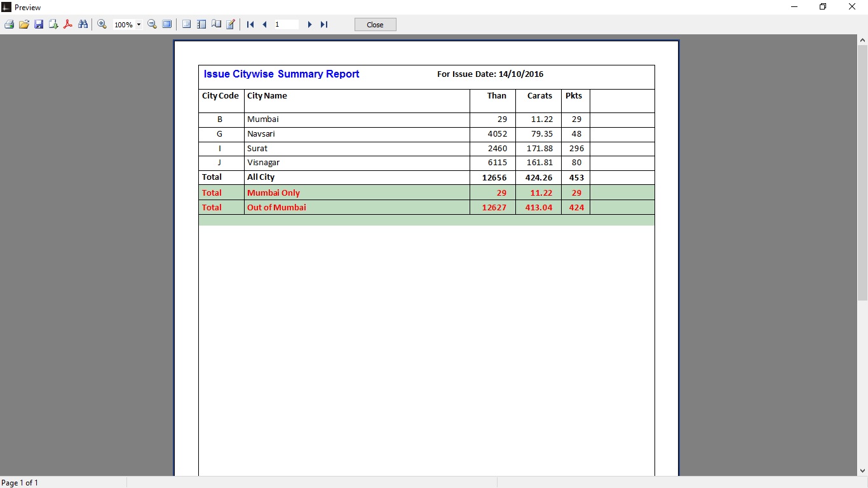The image size is (868, 488).
Task: Click total Than value 12656
Action: [x=494, y=178]
